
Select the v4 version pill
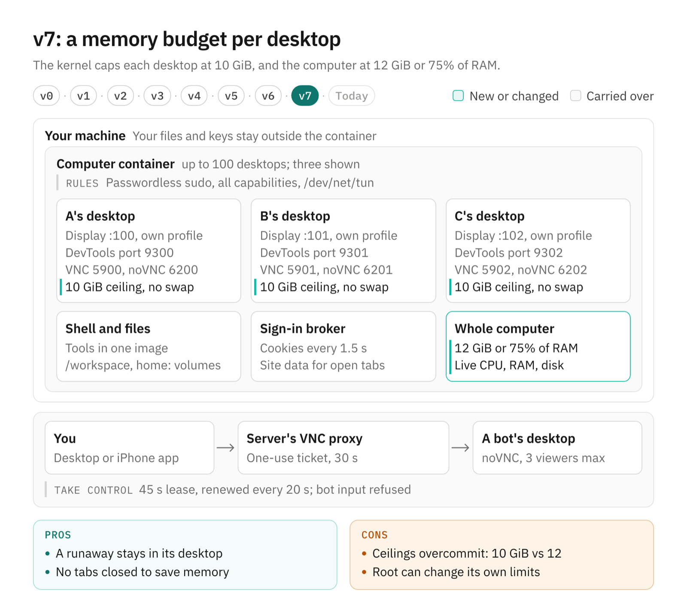(x=194, y=96)
